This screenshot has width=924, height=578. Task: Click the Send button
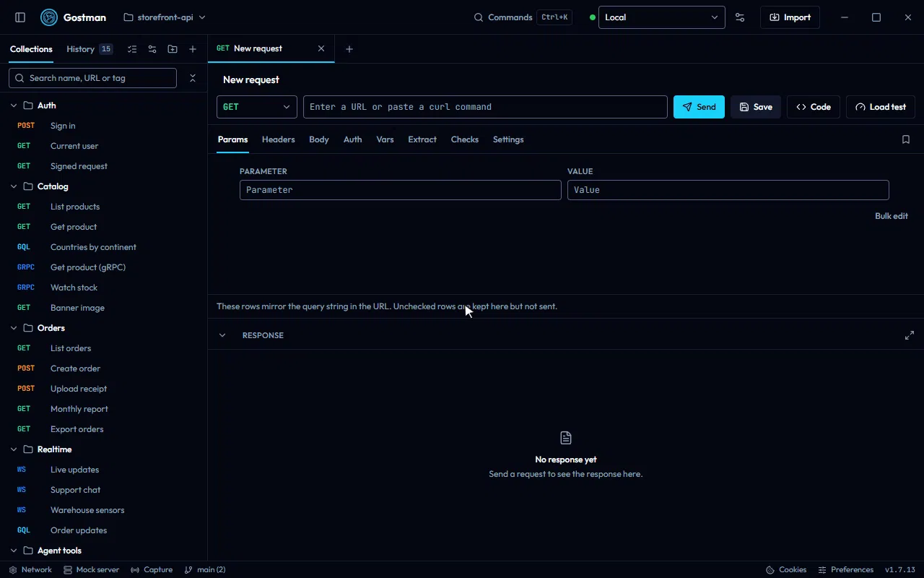(x=699, y=107)
